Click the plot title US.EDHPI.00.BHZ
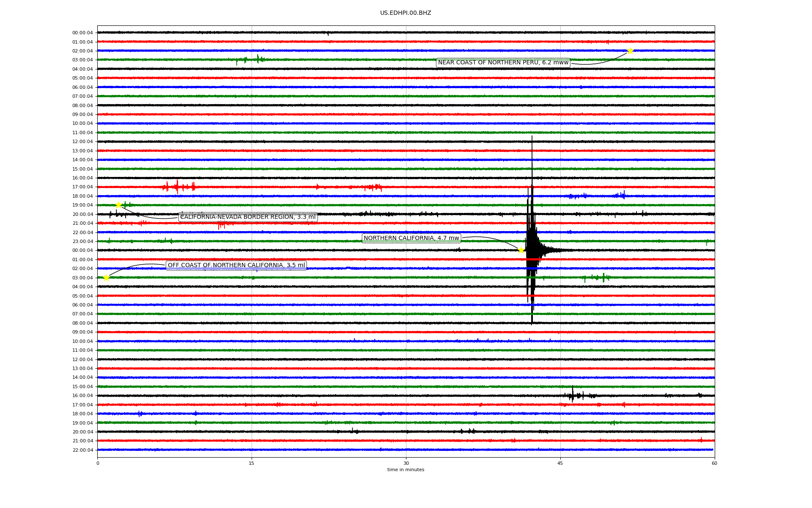Image resolution: width=812 pixels, height=508 pixels. coord(405,13)
